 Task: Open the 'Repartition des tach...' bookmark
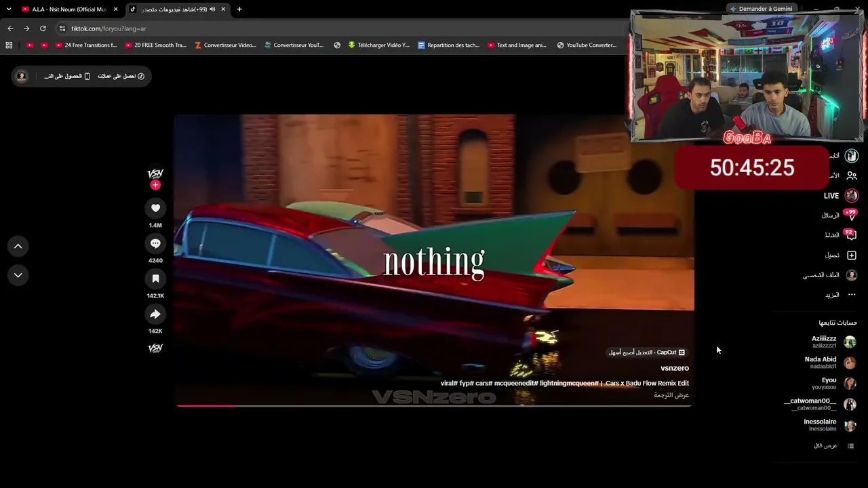[x=449, y=45]
